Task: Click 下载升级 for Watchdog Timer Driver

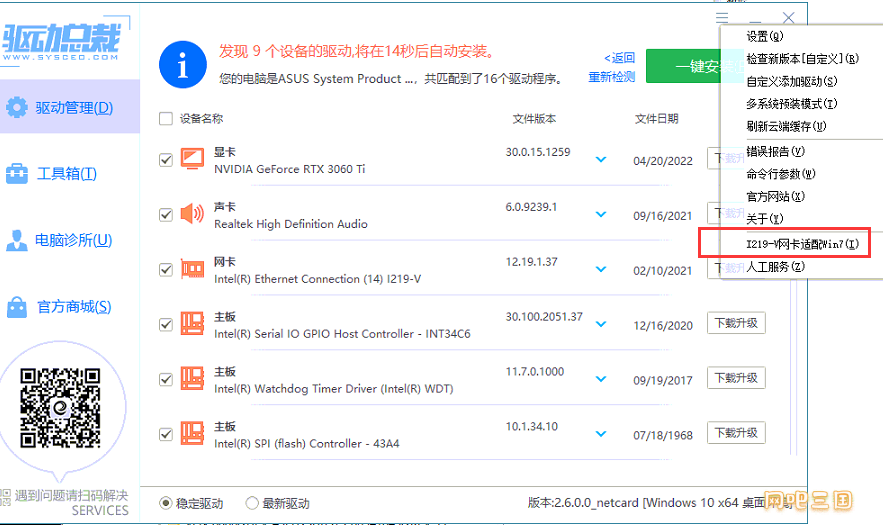Action: click(736, 377)
